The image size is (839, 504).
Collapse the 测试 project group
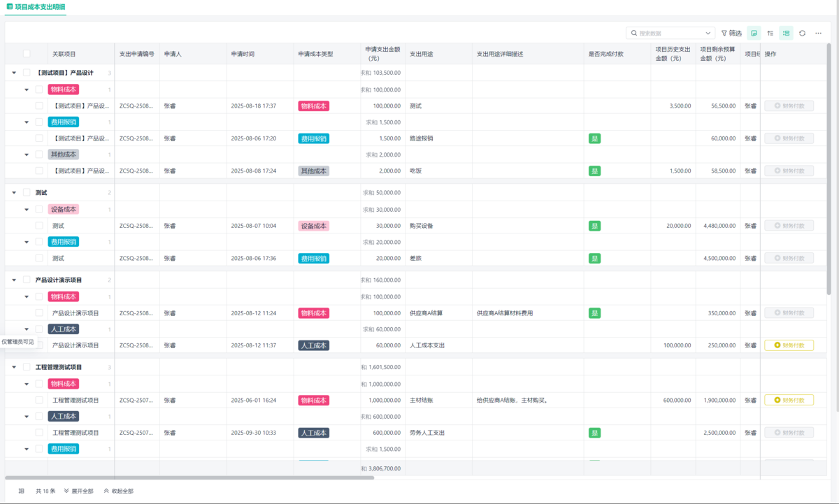[14, 192]
